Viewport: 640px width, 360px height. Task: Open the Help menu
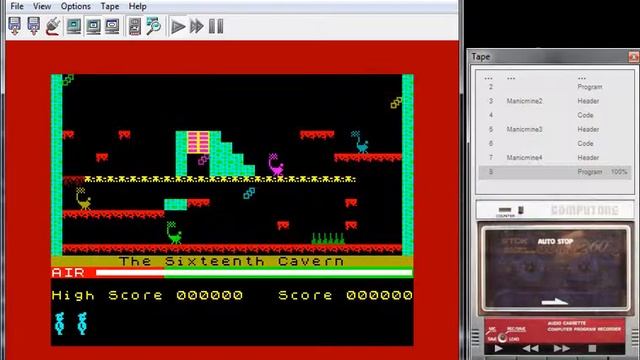[x=137, y=6]
